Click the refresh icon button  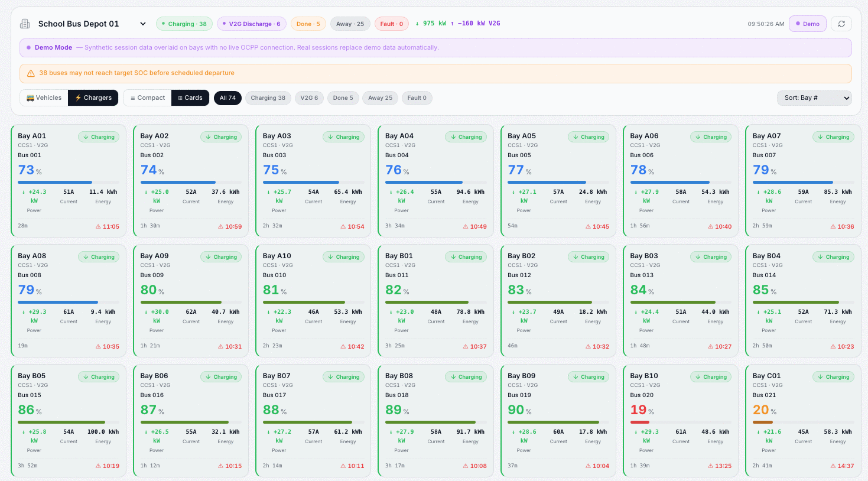(x=841, y=24)
